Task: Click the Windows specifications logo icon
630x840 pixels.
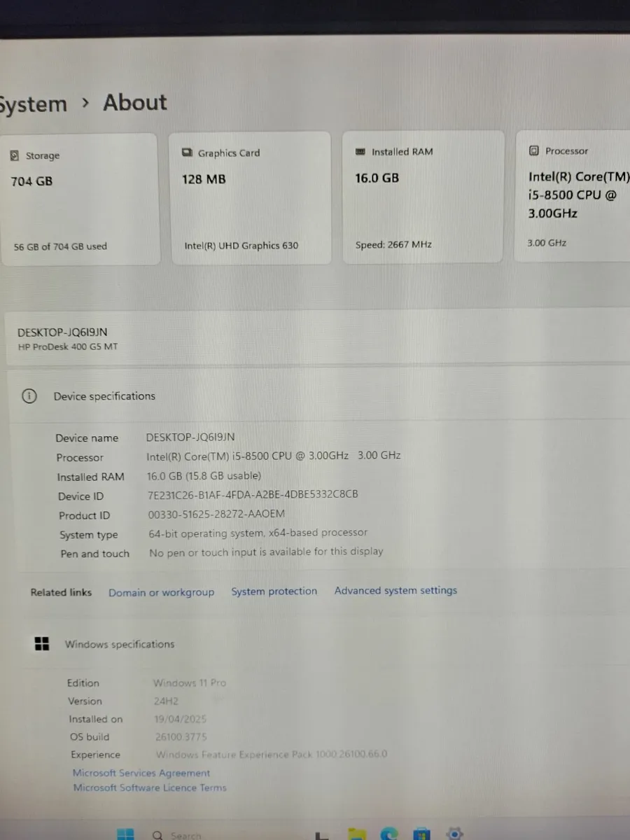Action: pyautogui.click(x=42, y=644)
